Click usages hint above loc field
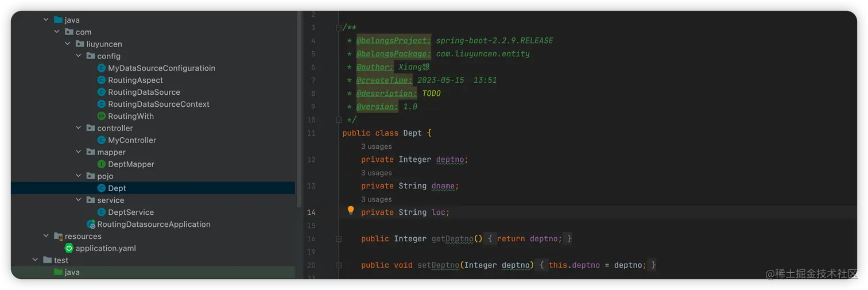This screenshot has width=868, height=290. (x=377, y=199)
